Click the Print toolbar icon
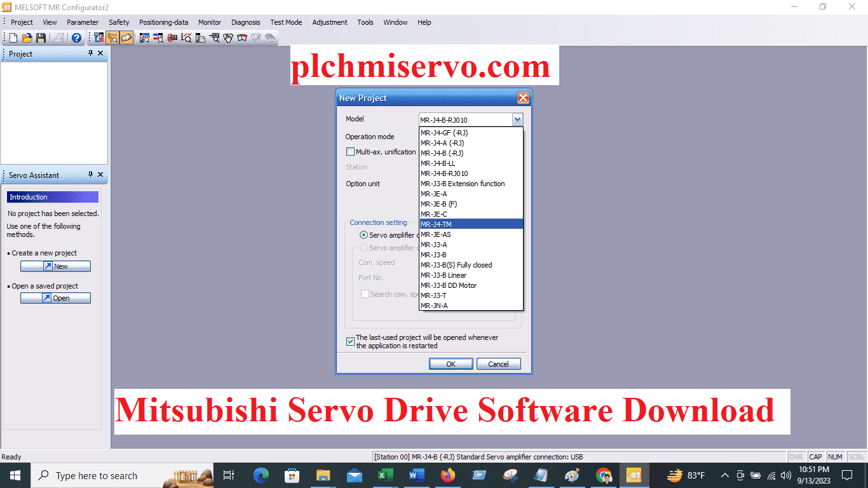The image size is (868, 488). [58, 37]
